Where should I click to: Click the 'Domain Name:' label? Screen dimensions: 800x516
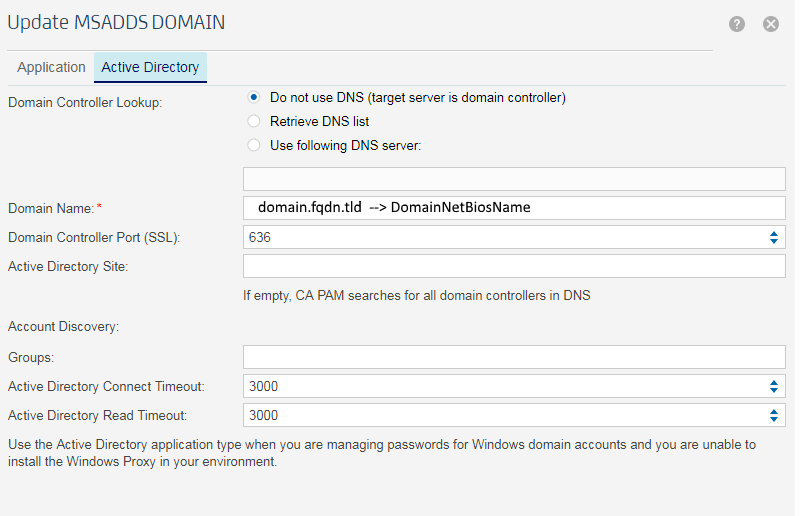[51, 208]
